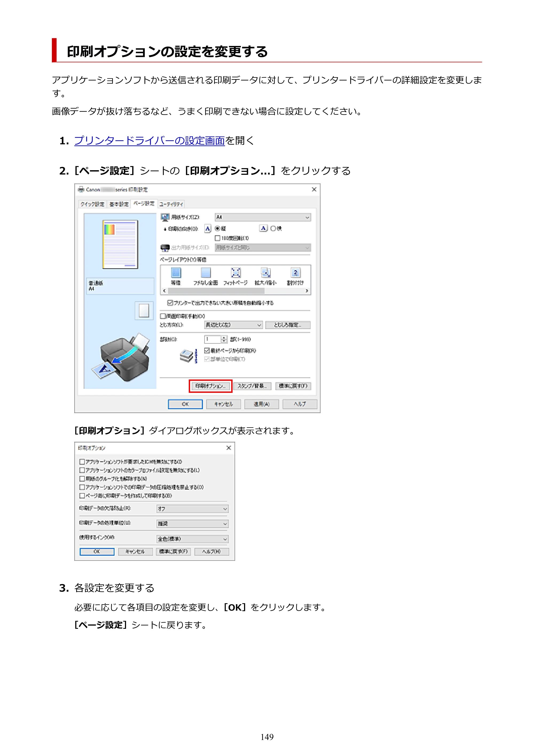The image size is (534, 756).
Task: Click キャンセル in the 印刷オプション dialog
Action: click(x=136, y=552)
